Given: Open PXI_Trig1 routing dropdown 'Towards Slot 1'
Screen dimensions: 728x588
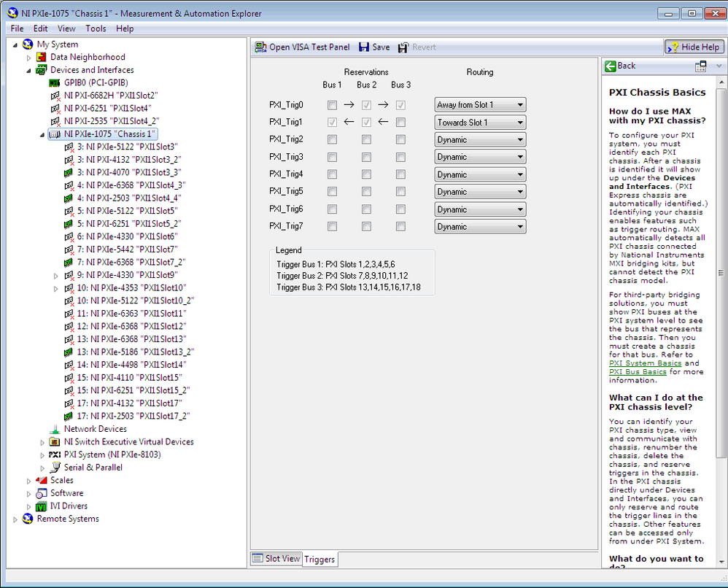Looking at the screenshot, I should click(480, 123).
